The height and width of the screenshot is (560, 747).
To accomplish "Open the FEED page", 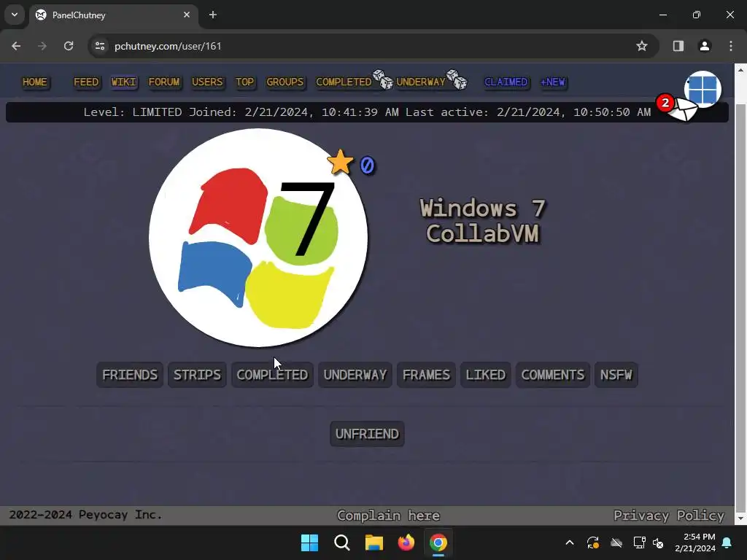I will 86,82.
